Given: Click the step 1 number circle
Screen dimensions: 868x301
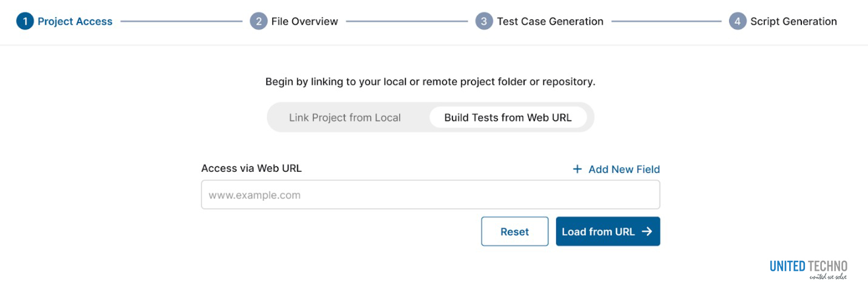Looking at the screenshot, I should pyautogui.click(x=25, y=22).
